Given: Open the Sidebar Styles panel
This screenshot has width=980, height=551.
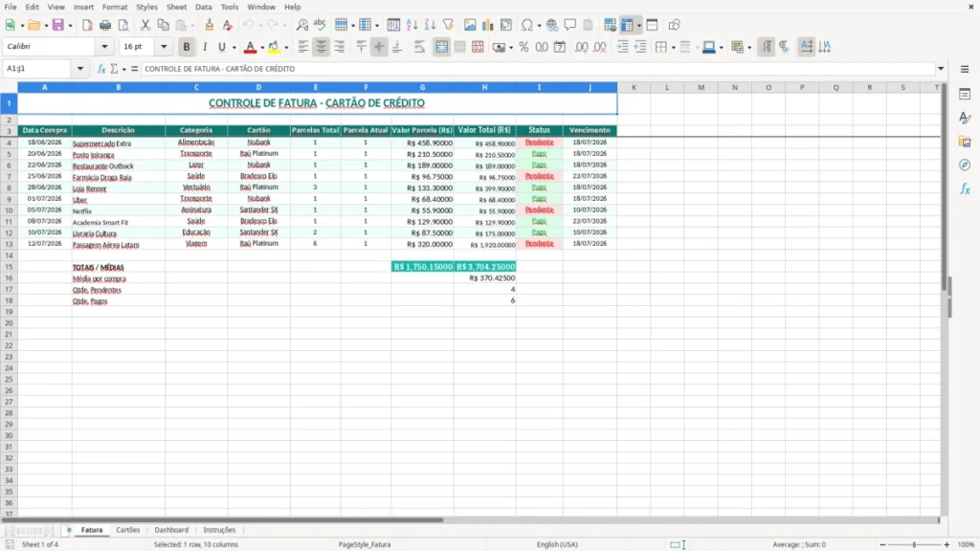Looking at the screenshot, I should point(965,118).
